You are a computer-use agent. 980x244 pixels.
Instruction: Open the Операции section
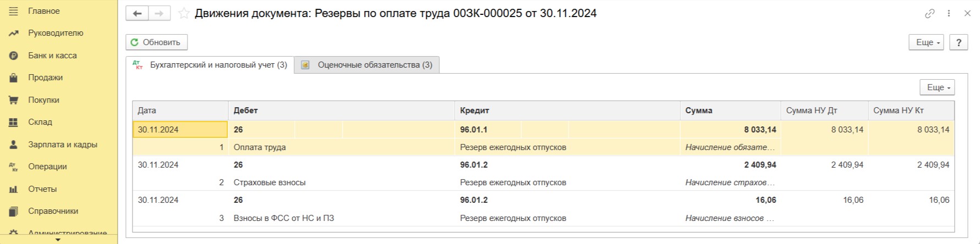pos(47,167)
